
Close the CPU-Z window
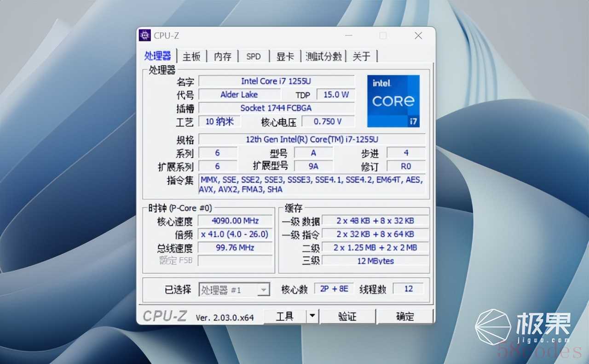coord(418,35)
